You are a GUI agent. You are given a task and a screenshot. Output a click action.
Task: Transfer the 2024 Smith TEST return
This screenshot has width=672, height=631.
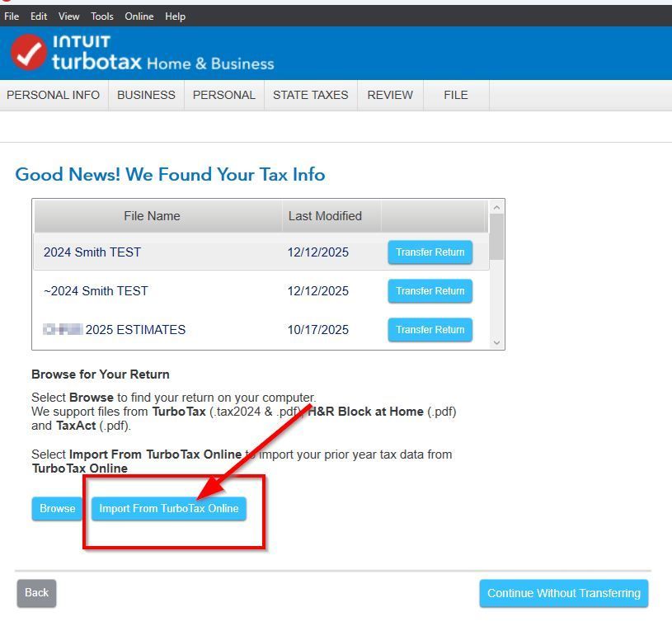(430, 252)
